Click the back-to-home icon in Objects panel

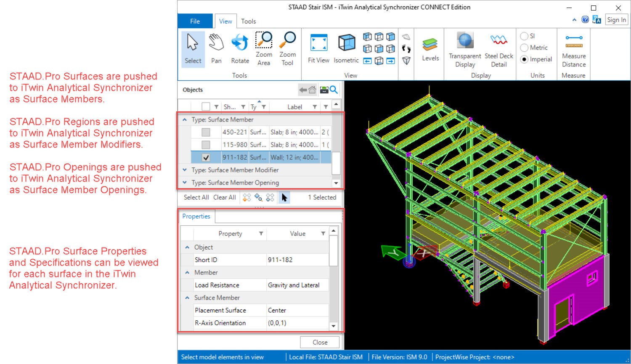(308, 90)
